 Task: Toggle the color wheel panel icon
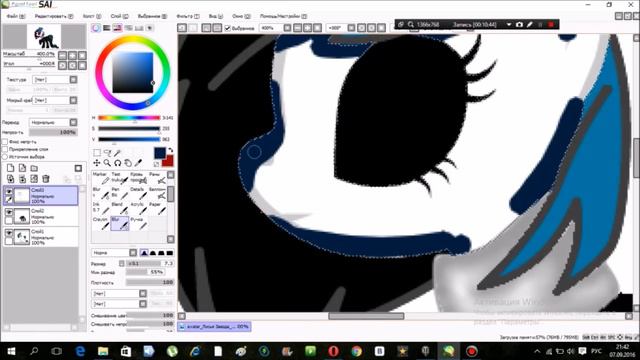(x=96, y=28)
